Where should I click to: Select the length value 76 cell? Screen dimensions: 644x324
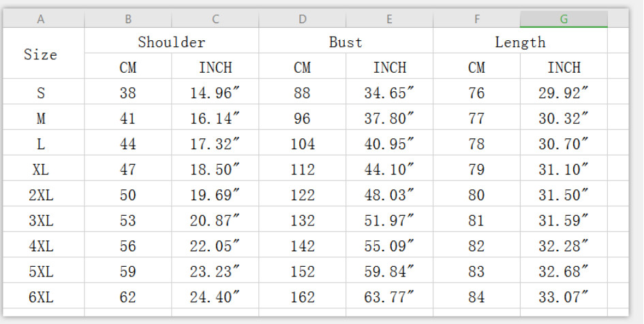click(x=477, y=93)
